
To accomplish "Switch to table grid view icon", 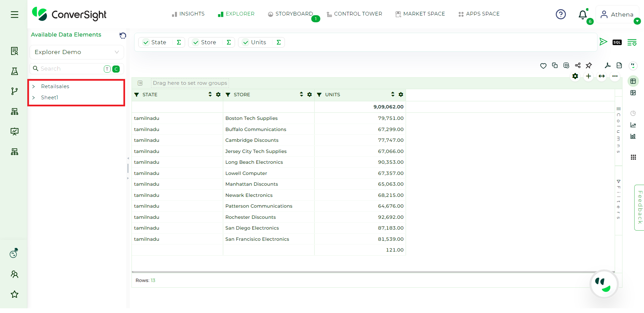I will 633,81.
